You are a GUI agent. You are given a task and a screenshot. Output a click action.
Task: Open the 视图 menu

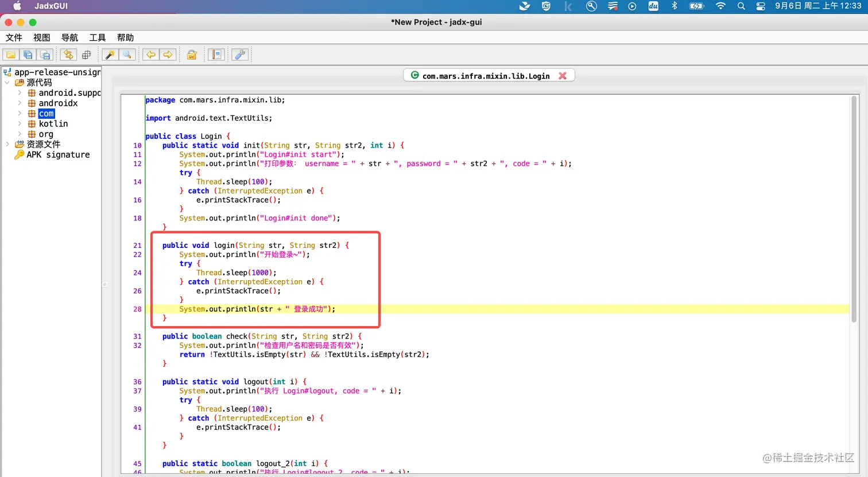tap(42, 37)
